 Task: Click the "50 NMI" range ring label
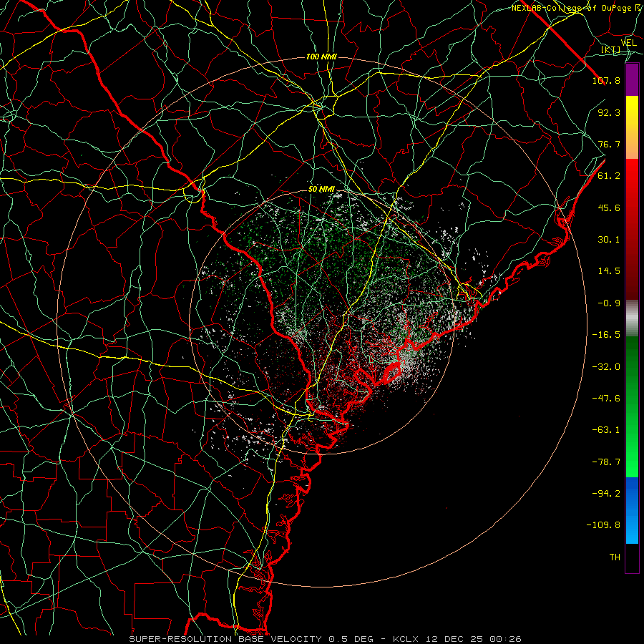click(x=321, y=190)
